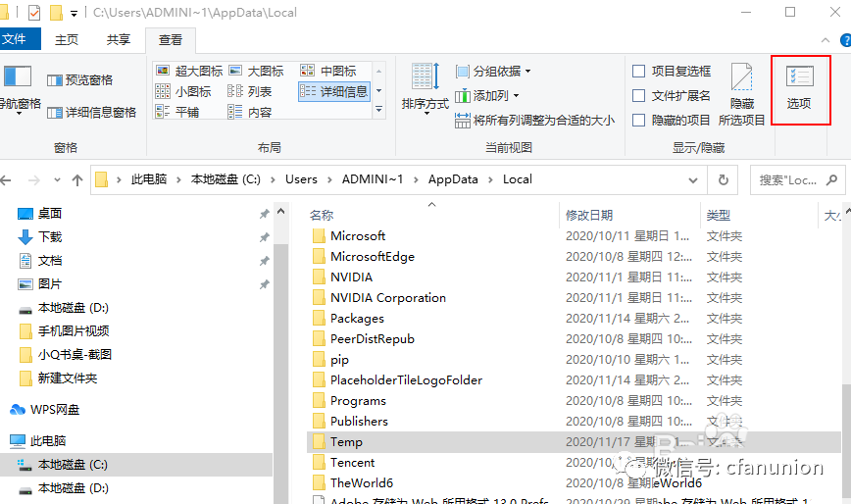
Task: Open the Options (选项) button
Action: (800, 89)
